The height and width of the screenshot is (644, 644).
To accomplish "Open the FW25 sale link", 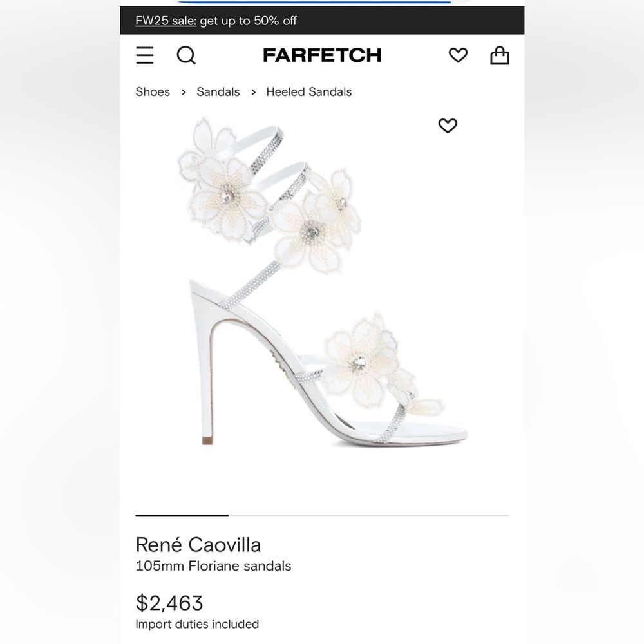I will pyautogui.click(x=166, y=21).
